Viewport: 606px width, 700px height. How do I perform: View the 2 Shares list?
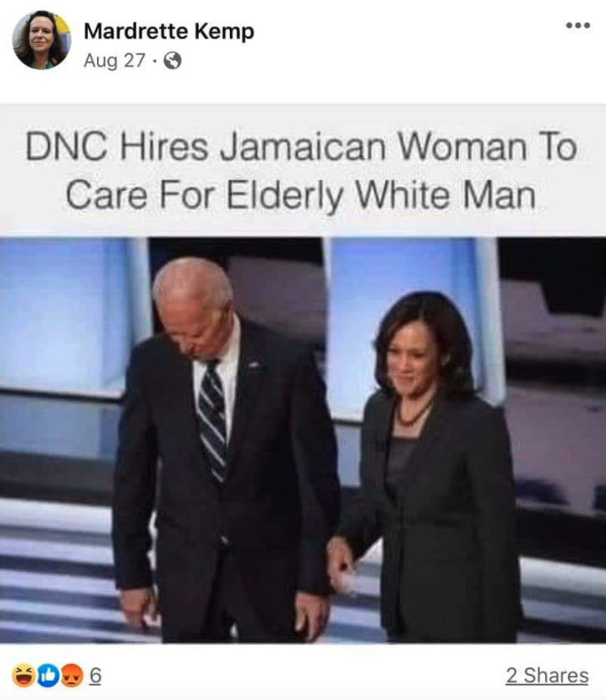[547, 676]
